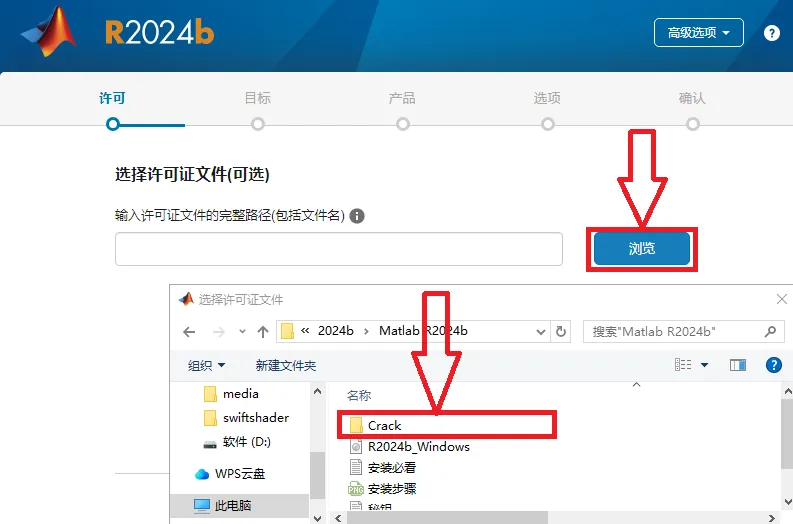Click the sort arrow above column header
The image size is (793, 524).
pyautogui.click(x=636, y=385)
